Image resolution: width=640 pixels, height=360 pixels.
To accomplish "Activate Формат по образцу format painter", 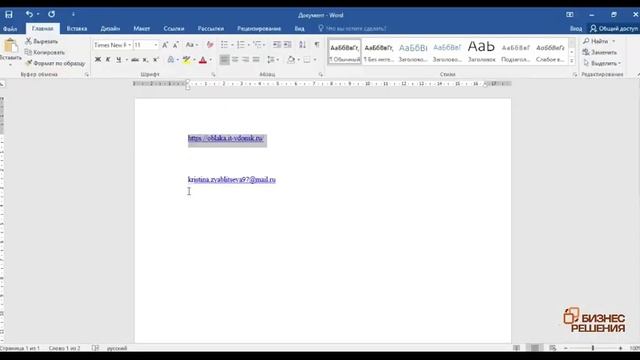I will (x=55, y=63).
